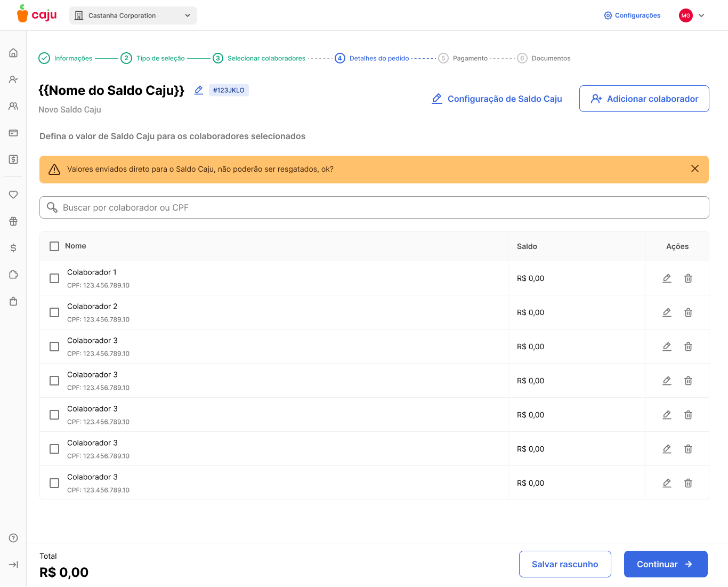The height and width of the screenshot is (587, 728).
Task: Click the MG user avatar
Action: pos(686,15)
